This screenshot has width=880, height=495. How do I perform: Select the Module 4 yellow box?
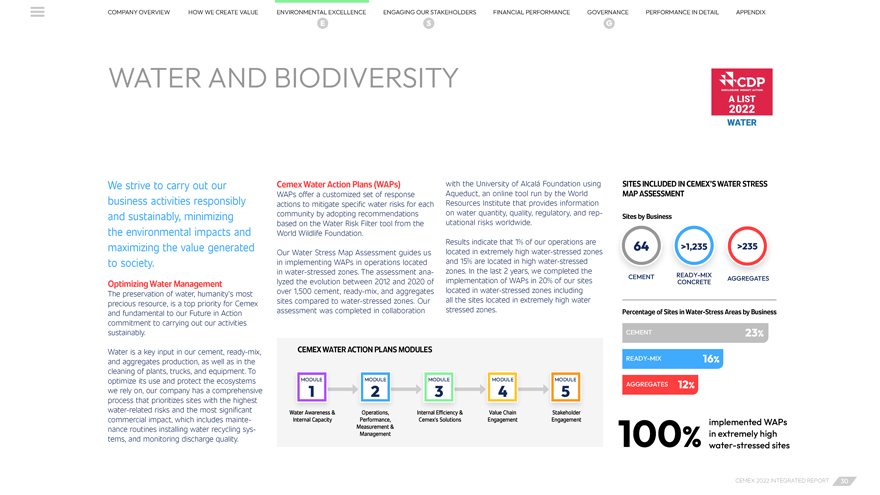click(502, 387)
